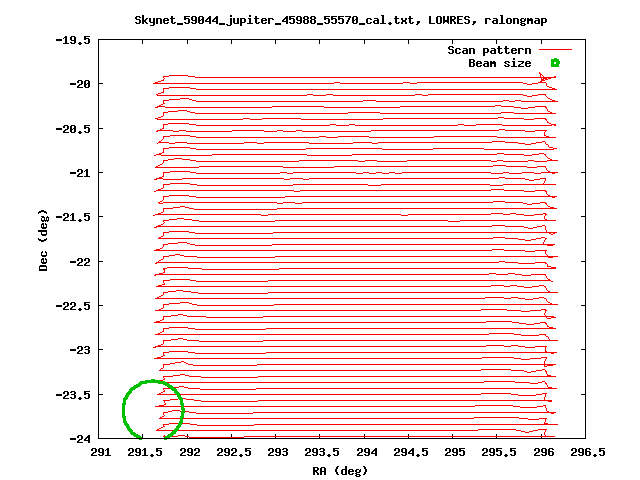Click the -22 Dec tick label
Screen dimensions: 640x480
(80, 261)
